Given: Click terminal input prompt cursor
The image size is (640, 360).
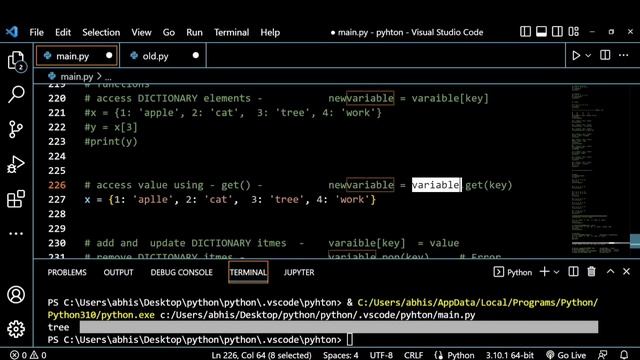Looking at the screenshot, I should click(350, 340).
